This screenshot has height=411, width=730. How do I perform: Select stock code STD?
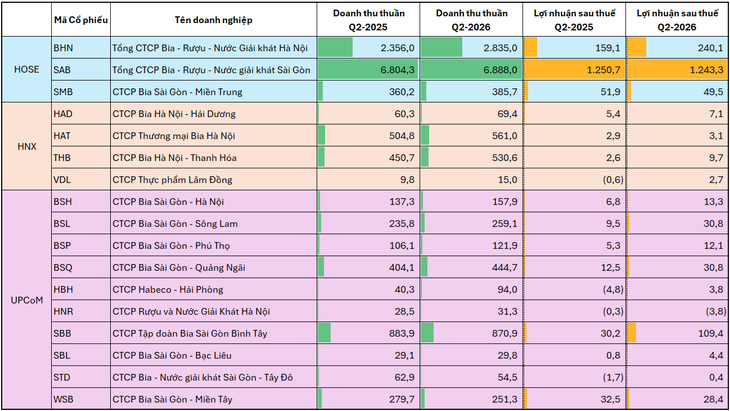pos(62,377)
